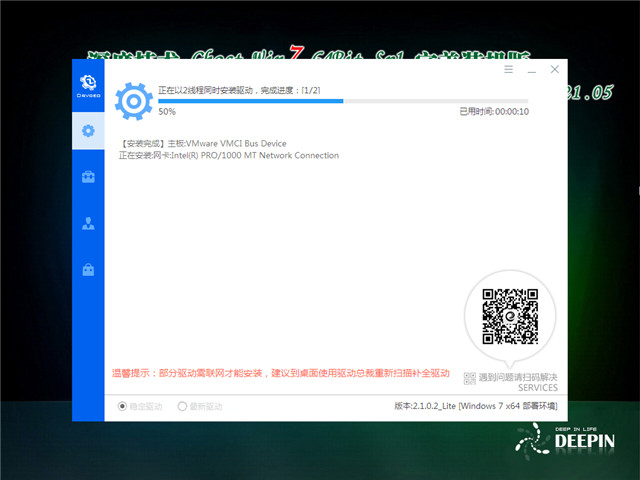Select the 最新驱动 radio button
The image size is (640, 480).
click(x=182, y=406)
